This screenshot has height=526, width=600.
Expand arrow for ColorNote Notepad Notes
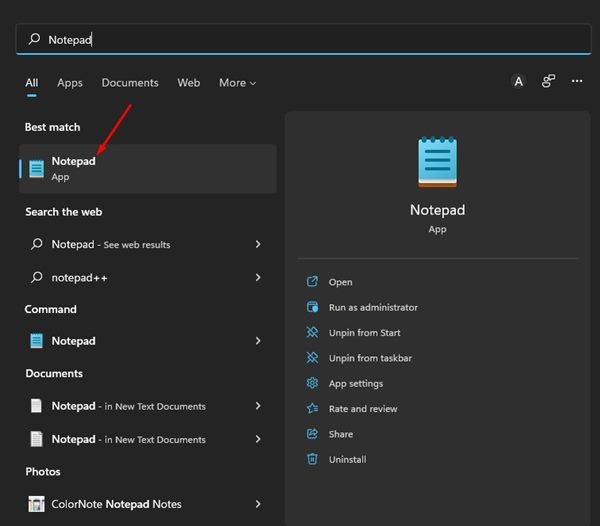[x=258, y=504]
